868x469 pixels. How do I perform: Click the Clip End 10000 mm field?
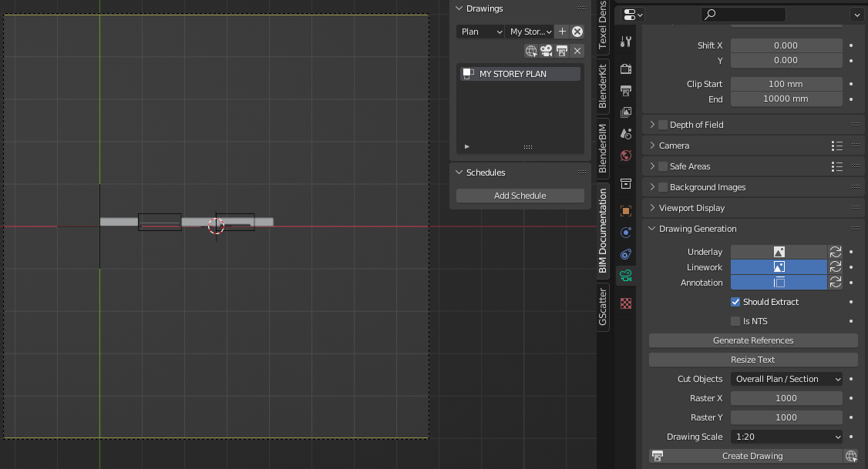(786, 99)
